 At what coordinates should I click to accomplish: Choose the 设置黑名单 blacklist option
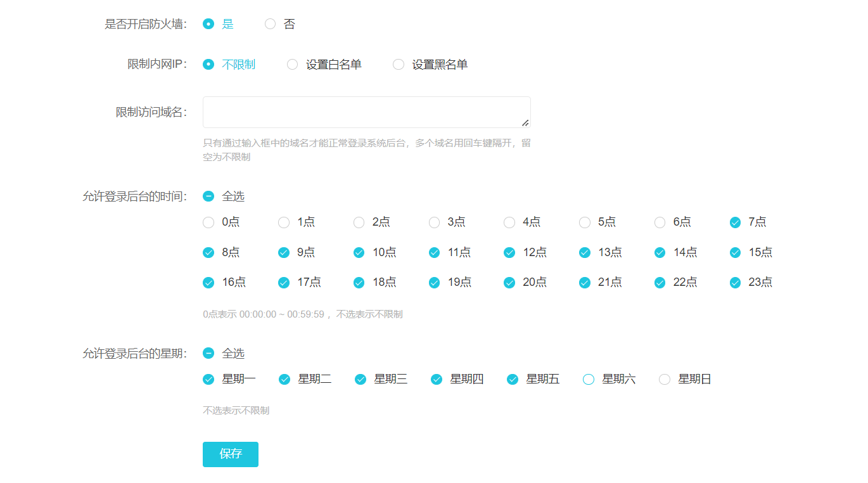[x=399, y=64]
